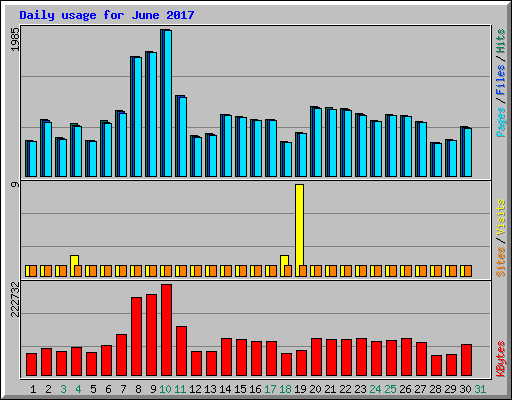
Task: Select day "9" on the x-axis
Action: [153, 389]
